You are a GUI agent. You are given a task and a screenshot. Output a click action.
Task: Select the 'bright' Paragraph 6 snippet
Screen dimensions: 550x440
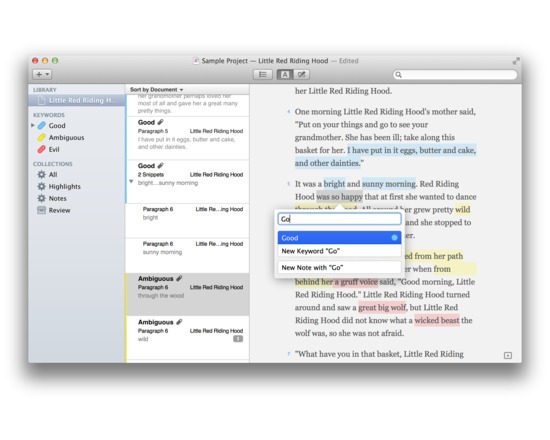188,220
